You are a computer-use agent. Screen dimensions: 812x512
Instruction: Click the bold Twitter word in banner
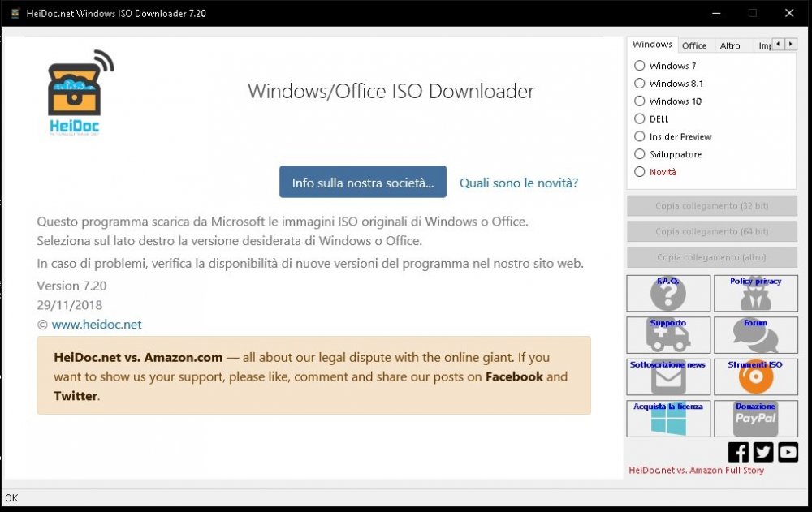pyautogui.click(x=76, y=396)
